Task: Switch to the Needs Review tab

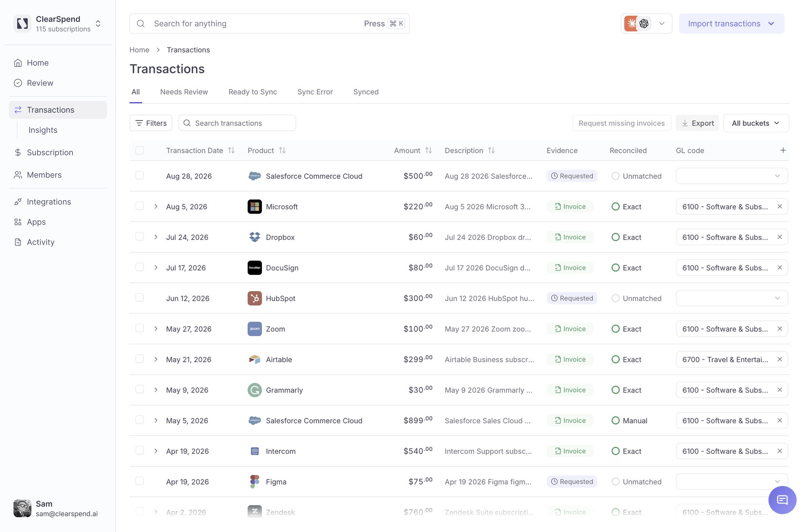Action: tap(184, 92)
